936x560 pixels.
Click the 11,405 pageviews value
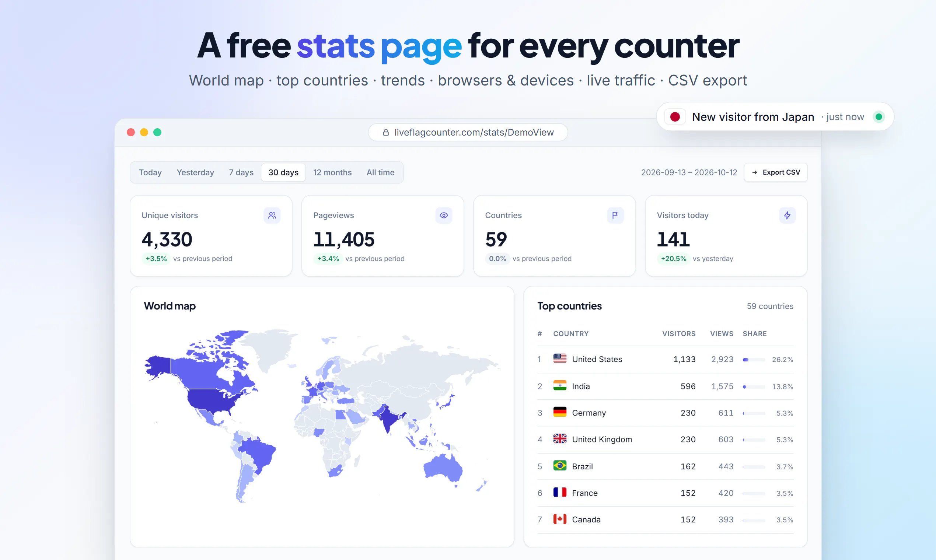click(344, 239)
